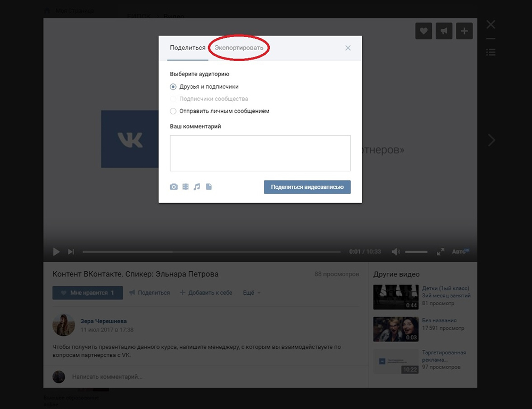Image resolution: width=532 pixels, height=409 pixels.
Task: Open the playlist list icon at right
Action: click(x=491, y=52)
